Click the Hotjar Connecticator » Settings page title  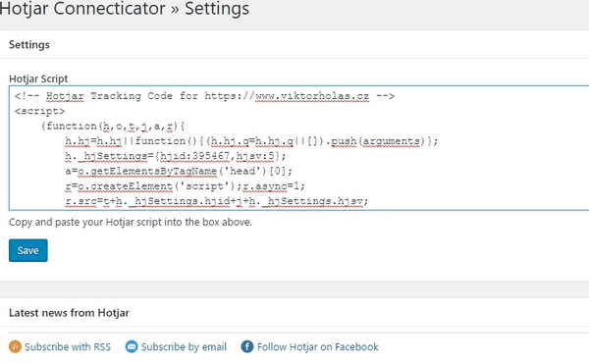125,9
